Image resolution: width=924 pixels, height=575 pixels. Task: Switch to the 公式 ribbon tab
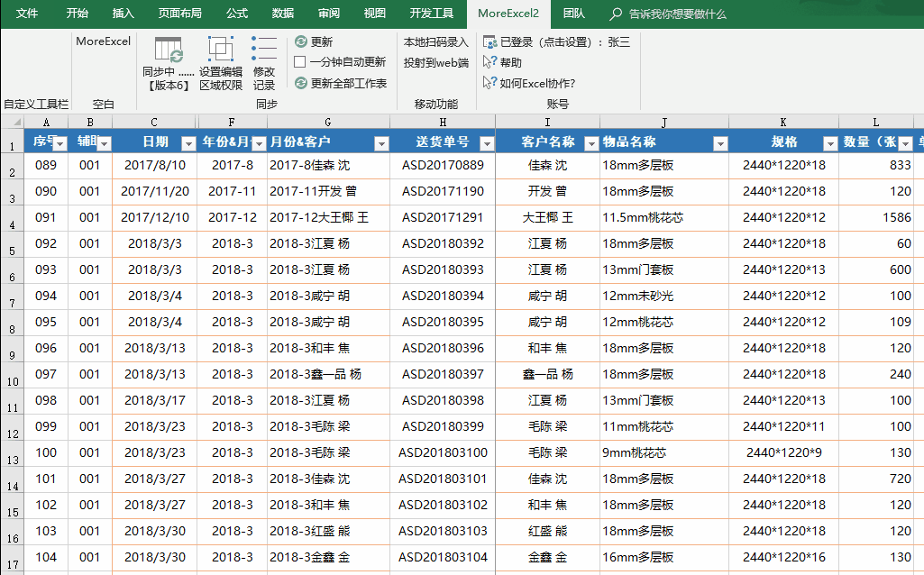click(x=237, y=14)
